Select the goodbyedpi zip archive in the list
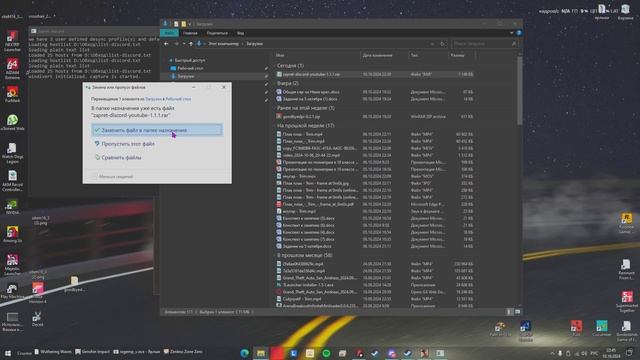The image size is (640, 360). click(375, 117)
